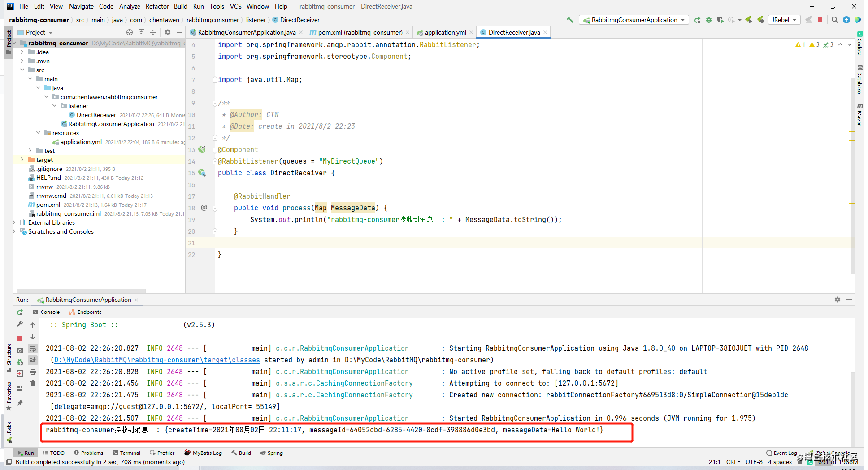Toggle the Structure tool window stripe button
Image resolution: width=868 pixels, height=470 pixels.
pyautogui.click(x=9, y=357)
